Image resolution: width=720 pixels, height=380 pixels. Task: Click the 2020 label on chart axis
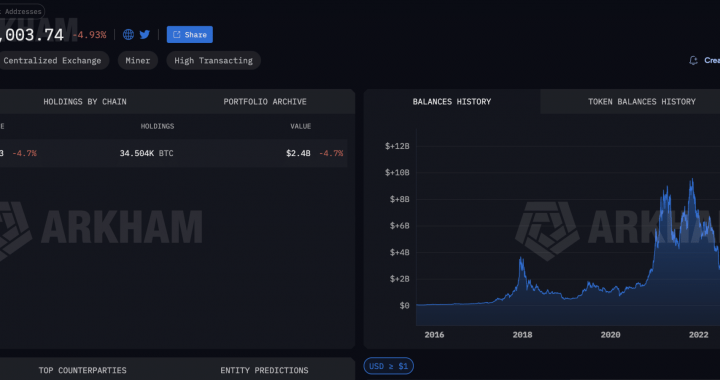[x=610, y=335]
